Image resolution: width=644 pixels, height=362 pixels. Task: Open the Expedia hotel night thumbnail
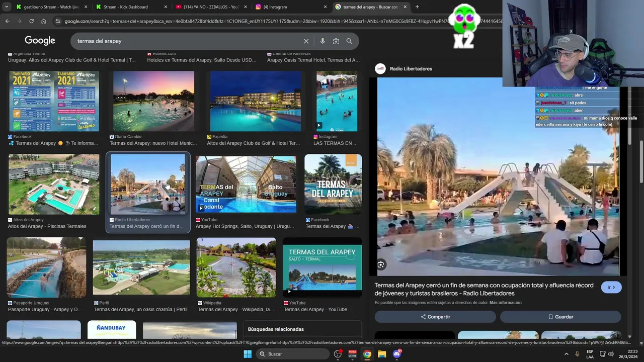tap(256, 101)
